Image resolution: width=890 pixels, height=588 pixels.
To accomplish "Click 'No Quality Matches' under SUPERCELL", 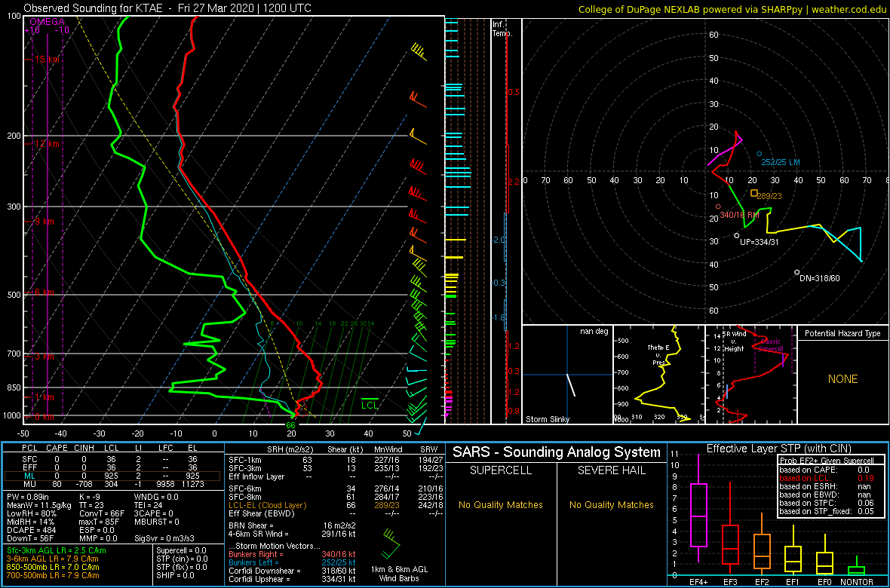I will pyautogui.click(x=501, y=504).
